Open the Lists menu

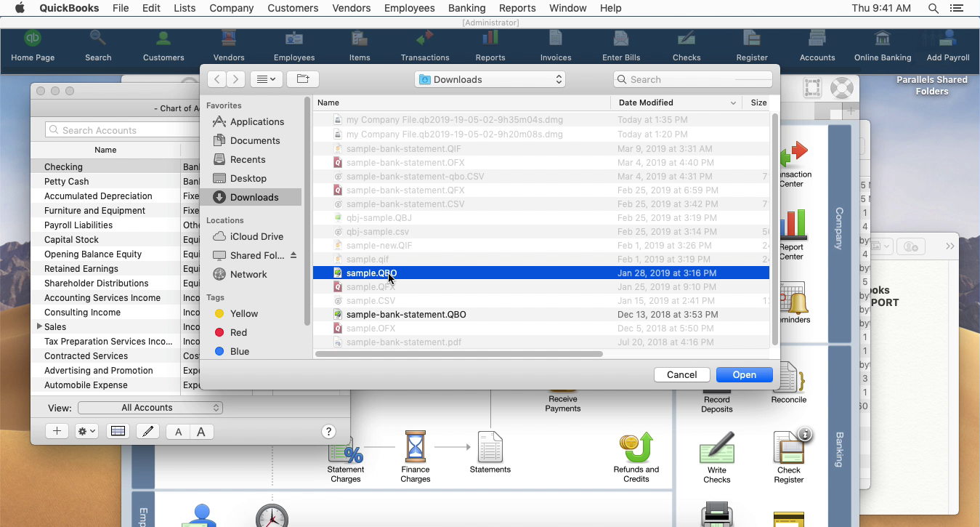point(185,8)
